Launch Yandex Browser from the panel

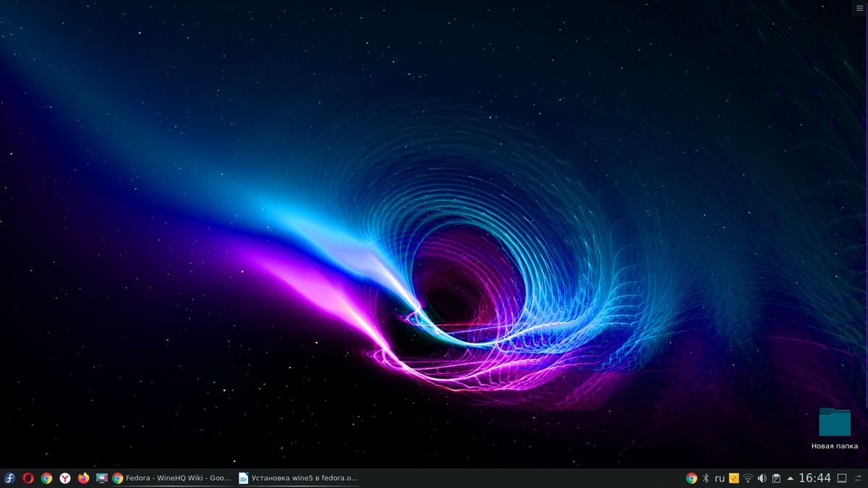coord(65,478)
